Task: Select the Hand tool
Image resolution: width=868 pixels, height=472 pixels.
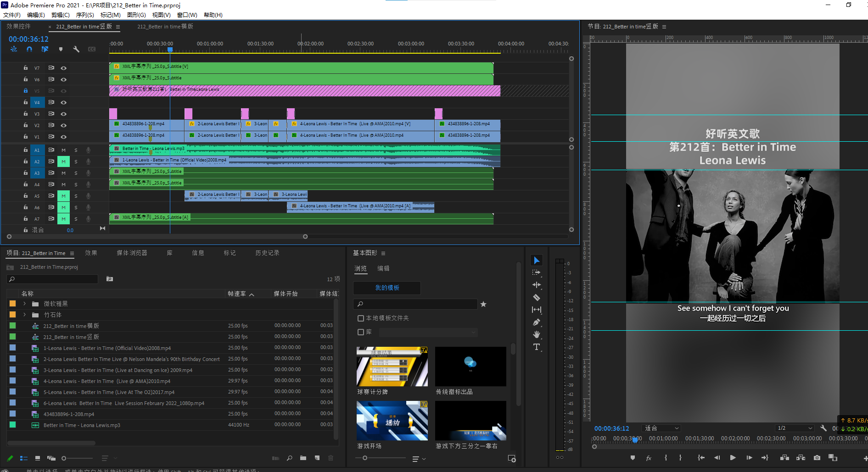Action: tap(537, 334)
